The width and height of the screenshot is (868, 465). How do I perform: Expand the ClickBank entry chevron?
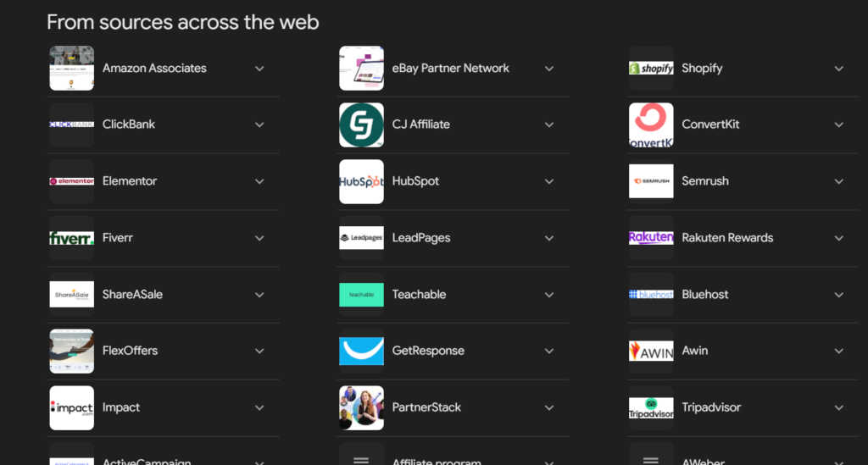pos(259,125)
